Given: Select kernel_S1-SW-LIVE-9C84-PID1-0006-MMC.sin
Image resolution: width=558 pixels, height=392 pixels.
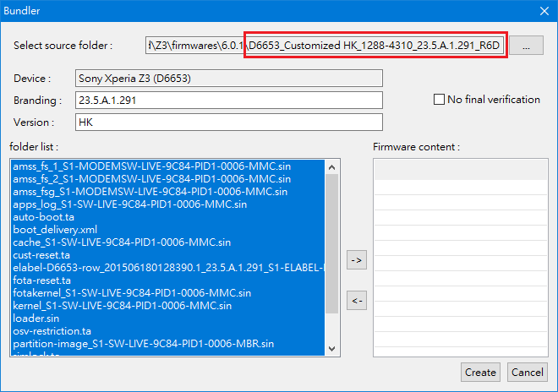Looking at the screenshot, I should click(167, 306).
